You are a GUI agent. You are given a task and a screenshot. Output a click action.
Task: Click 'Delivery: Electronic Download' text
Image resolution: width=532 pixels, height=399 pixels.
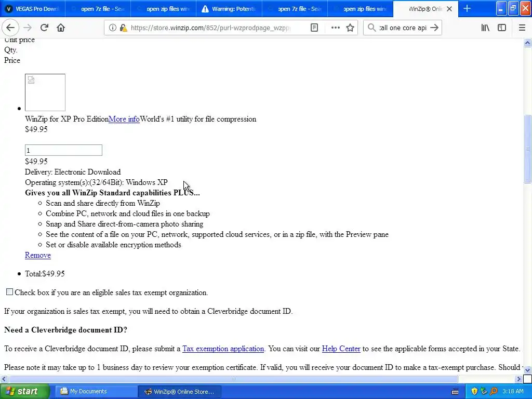(73, 172)
